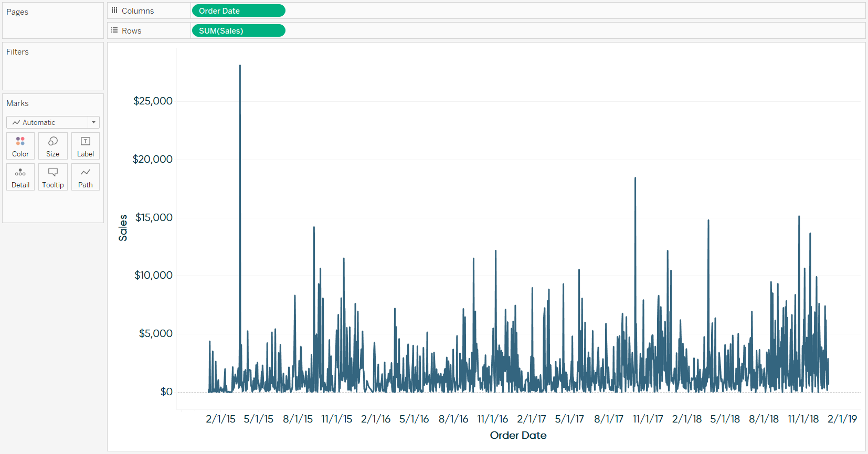Click the $5,000 axis label
The height and width of the screenshot is (454, 868).
[155, 333]
